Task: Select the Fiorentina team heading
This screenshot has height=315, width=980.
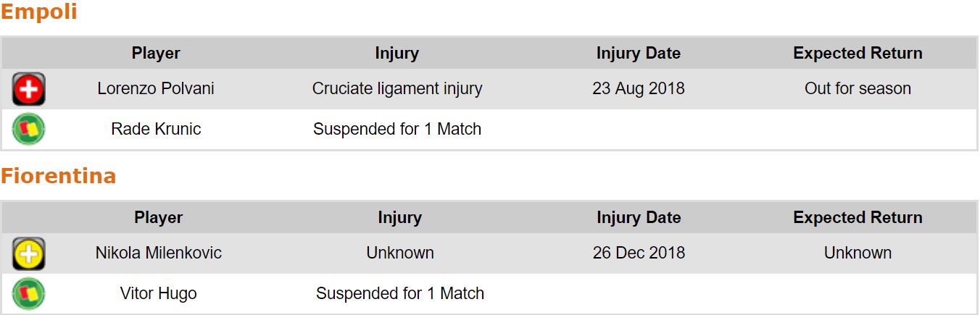Action: 58,176
